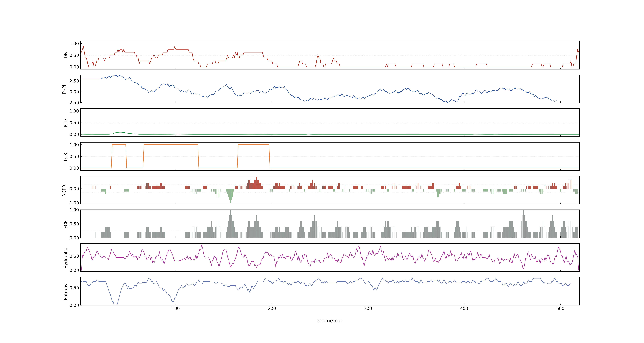Click the FCR y-axis label
Image resolution: width=644 pixels, height=343 pixels.
pyautogui.click(x=66, y=224)
